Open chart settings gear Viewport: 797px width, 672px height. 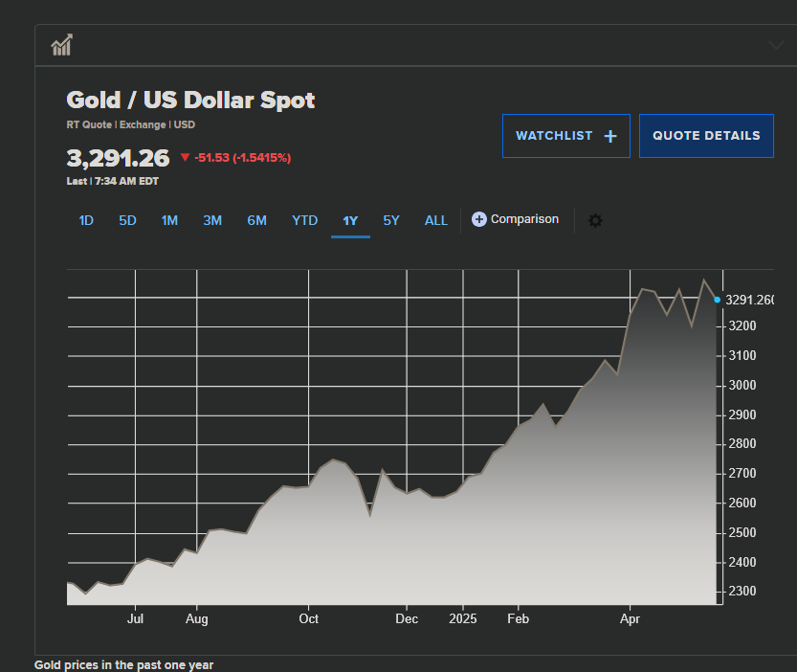[595, 220]
